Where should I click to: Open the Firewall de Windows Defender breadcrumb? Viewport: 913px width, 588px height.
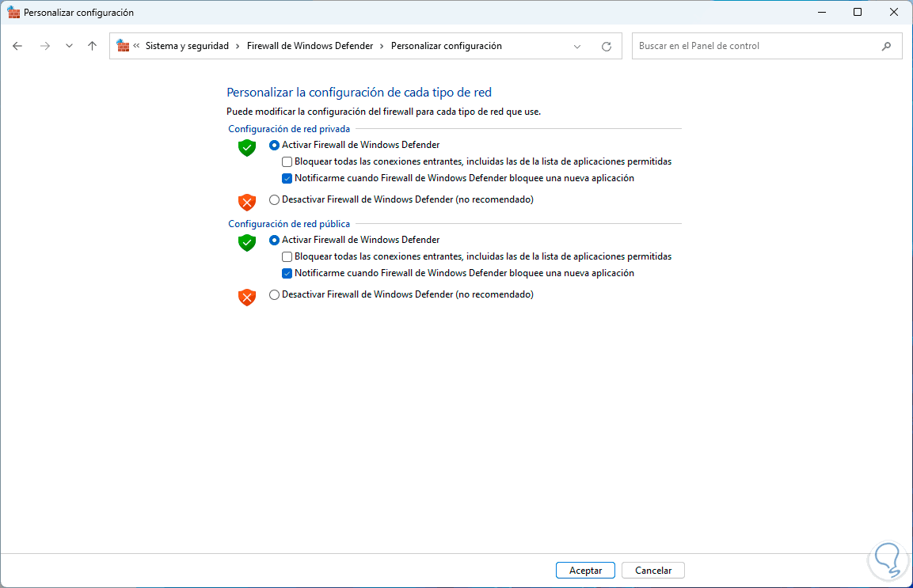coord(310,46)
